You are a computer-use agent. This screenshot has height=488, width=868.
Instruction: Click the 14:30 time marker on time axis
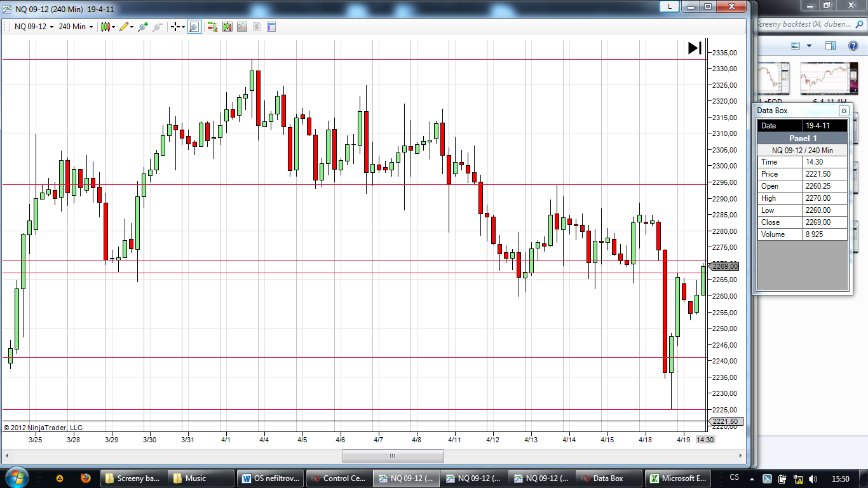coord(705,440)
